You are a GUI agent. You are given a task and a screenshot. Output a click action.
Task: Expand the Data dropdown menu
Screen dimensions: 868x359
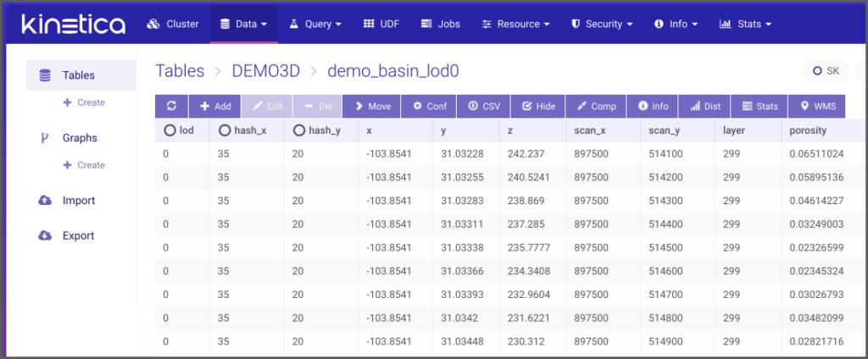pyautogui.click(x=243, y=25)
